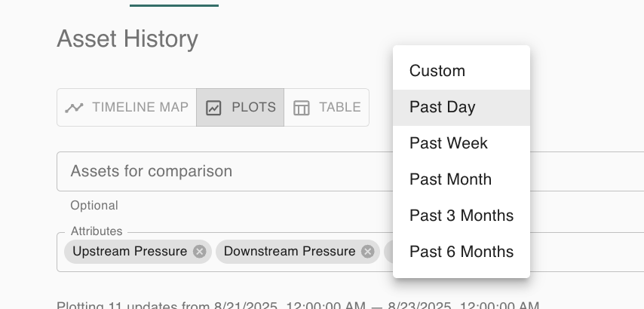
Task: Select Past 3 Months range
Action: point(462,216)
